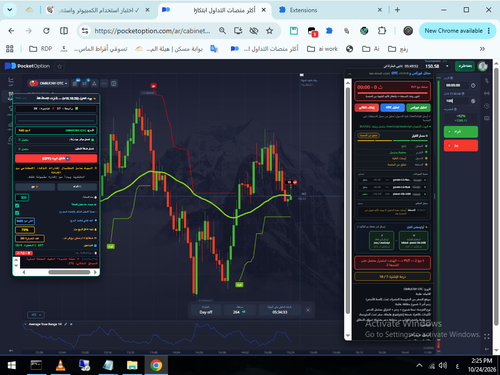
Task: Toggle second green checkbox in left panel
Action: pos(17,213)
